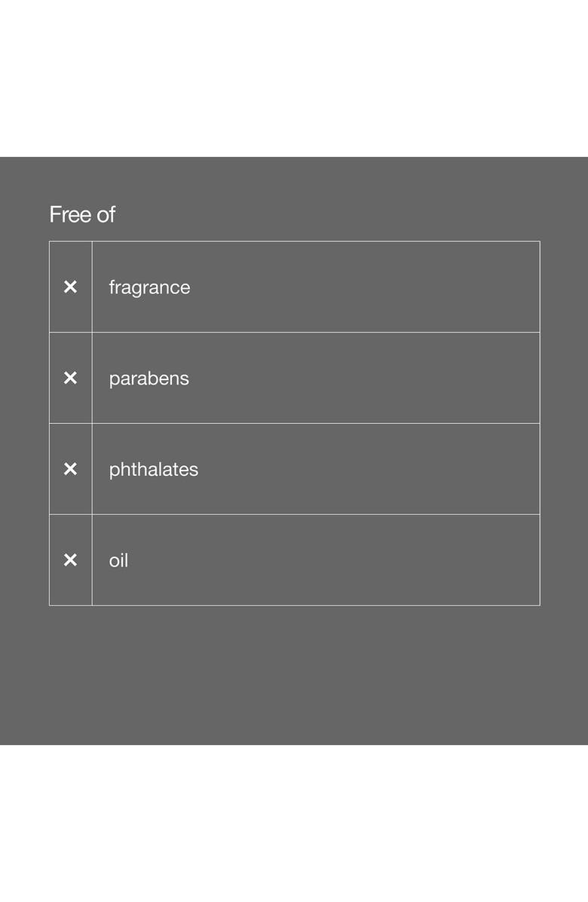Screen dimensions: 588x902
Task: Select the X mark next to oil
Action: pos(70,560)
